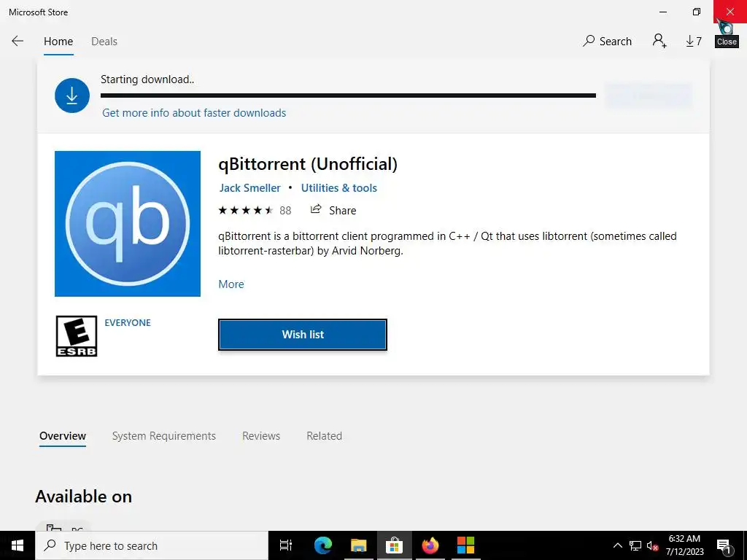Launch Firefox from taskbar
Viewport: 747px width, 560px height.
click(x=430, y=545)
